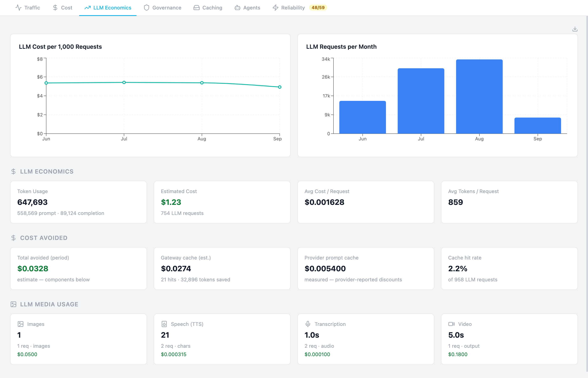This screenshot has height=378, width=588.
Task: Click the Sep data point on cost line
Action: click(280, 87)
